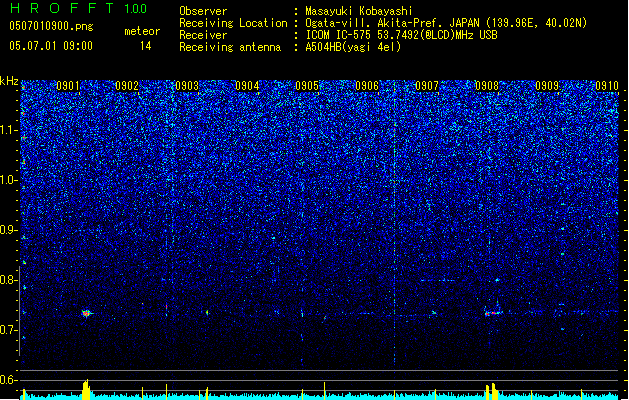Click the 0901 time marker

coord(68,86)
